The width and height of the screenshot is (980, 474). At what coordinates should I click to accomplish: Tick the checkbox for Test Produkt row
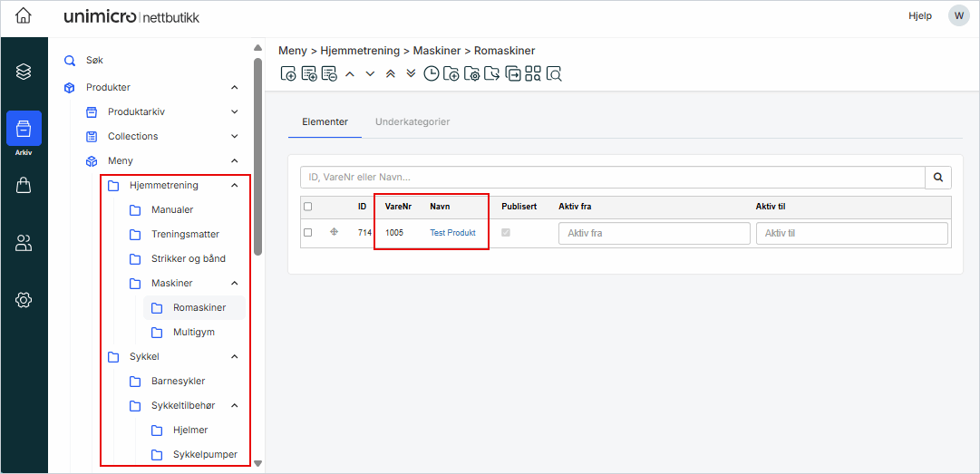pos(308,233)
